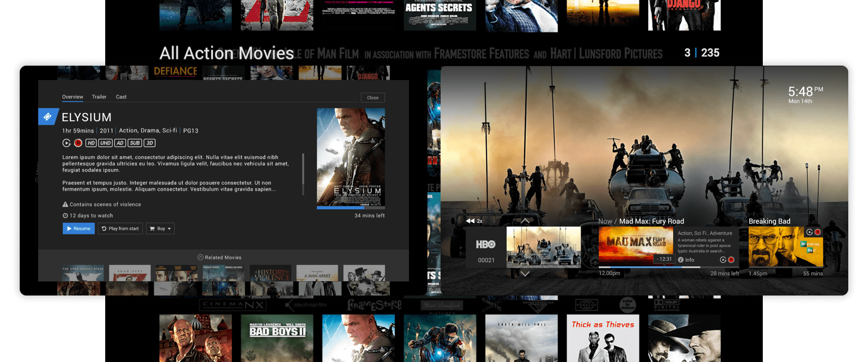Click the red record icon under Elysium details

[78, 143]
